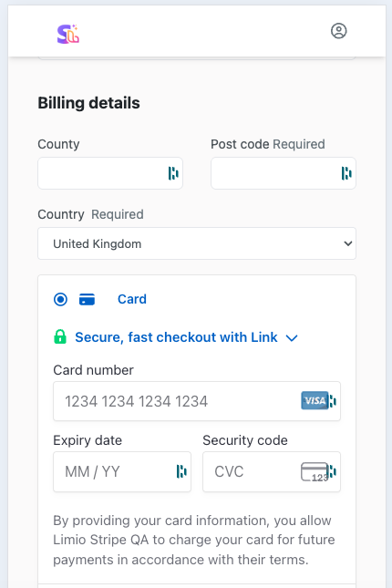Click the autofill icon in Post code field
The image size is (392, 588).
(x=346, y=173)
